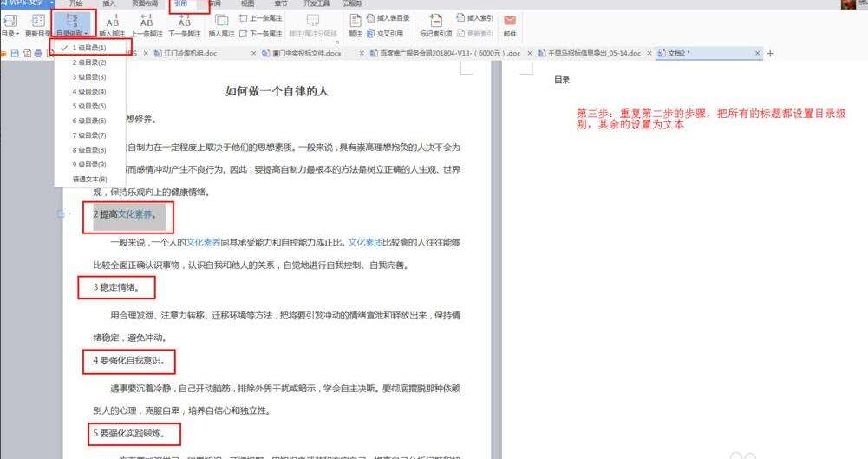The width and height of the screenshot is (868, 459).
Task: Click the 文化素质 hyperlink in paragraph
Action: [365, 242]
